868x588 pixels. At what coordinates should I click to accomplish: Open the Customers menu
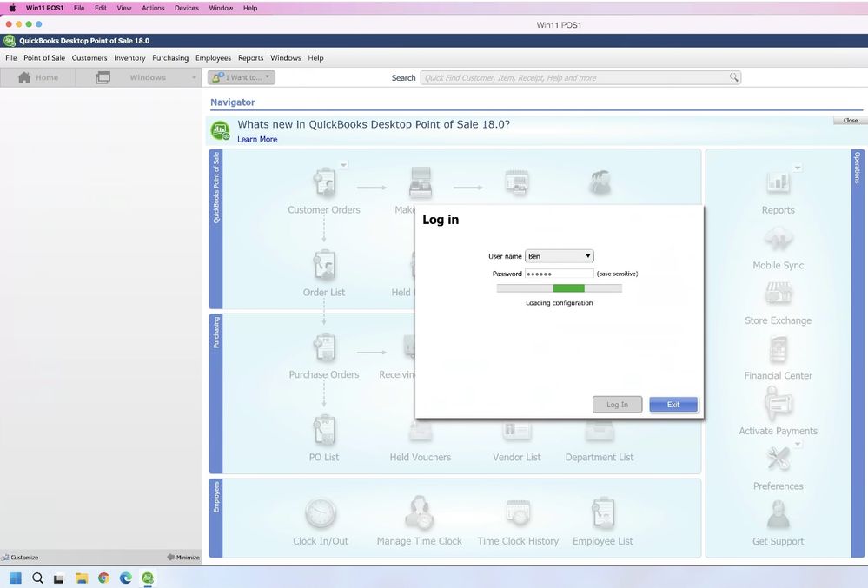click(89, 57)
